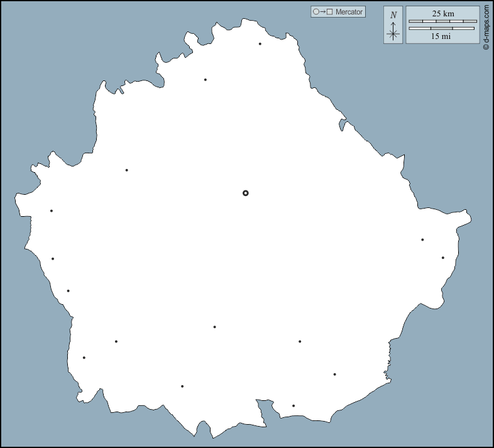The width and height of the screenshot is (494, 448).
Task: Click the city dot closest south of capital ring
Action: tap(215, 327)
